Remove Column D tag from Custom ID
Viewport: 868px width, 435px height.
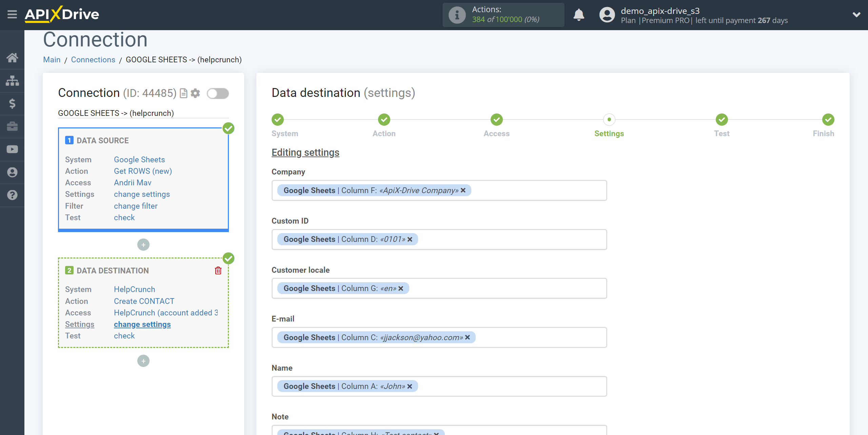[x=410, y=239]
